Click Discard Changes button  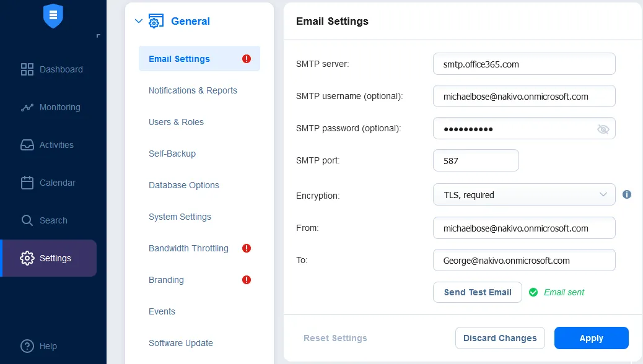(500, 338)
